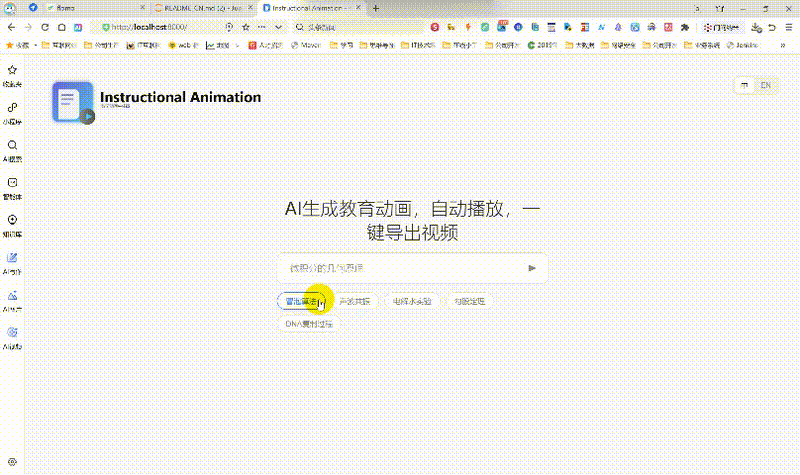The width and height of the screenshot is (800, 475).
Task: Click the undo arrow icon in the browser toolbar
Action: [x=772, y=27]
